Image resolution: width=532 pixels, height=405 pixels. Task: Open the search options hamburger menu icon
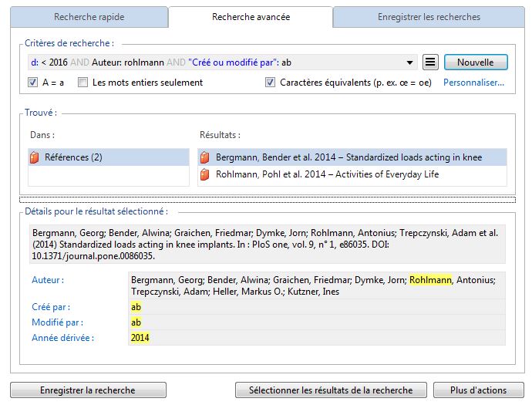(x=431, y=62)
